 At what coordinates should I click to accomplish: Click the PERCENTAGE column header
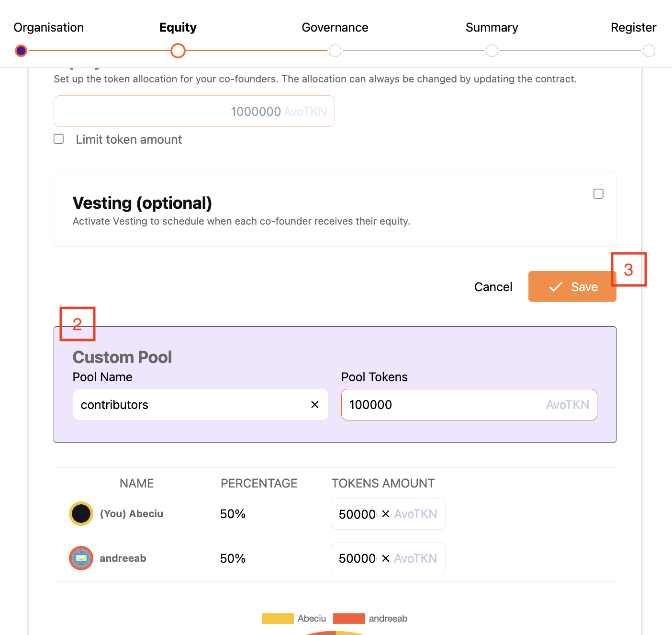pos(259,483)
